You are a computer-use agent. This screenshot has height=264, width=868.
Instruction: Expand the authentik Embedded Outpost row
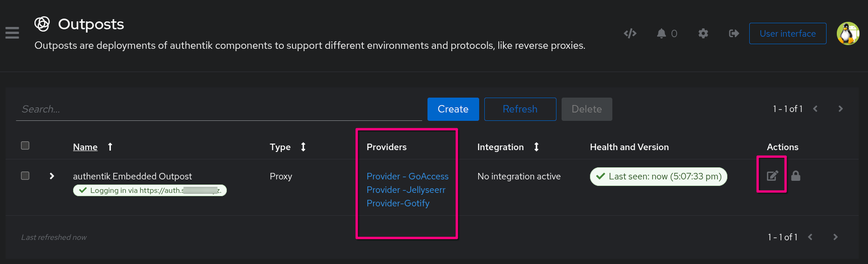point(52,176)
